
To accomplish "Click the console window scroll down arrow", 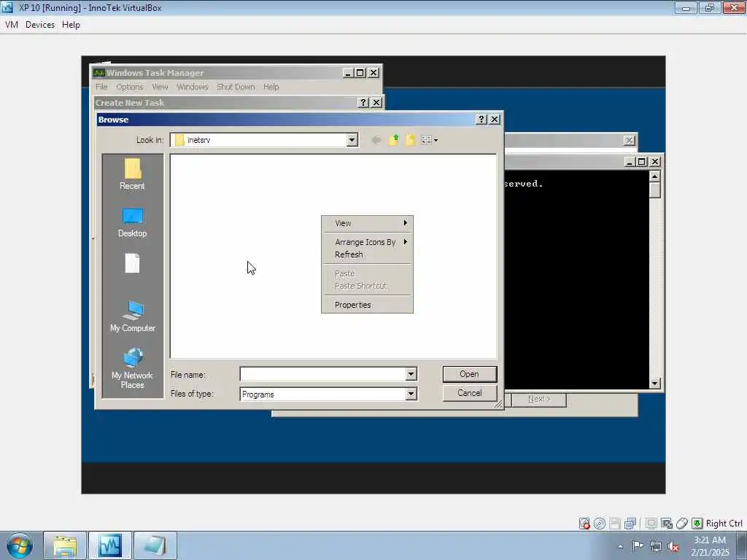I will pyautogui.click(x=654, y=383).
